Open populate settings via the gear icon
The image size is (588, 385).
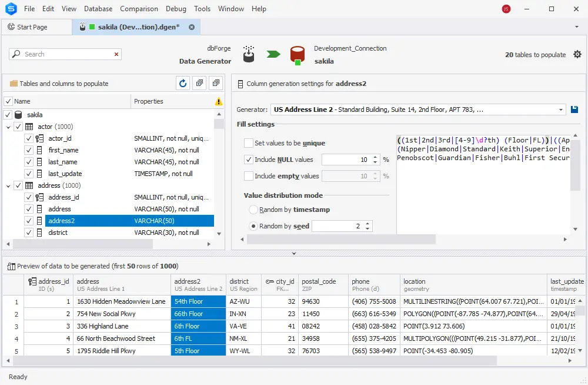pyautogui.click(x=577, y=54)
